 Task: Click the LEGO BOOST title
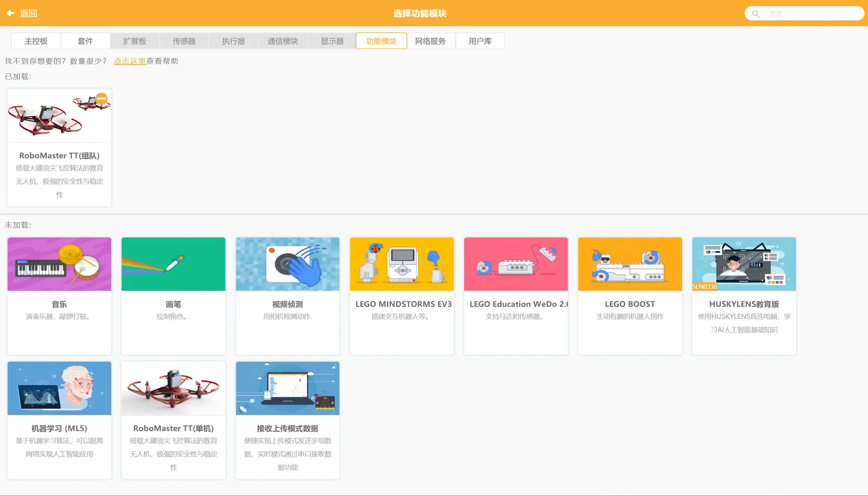(x=630, y=304)
